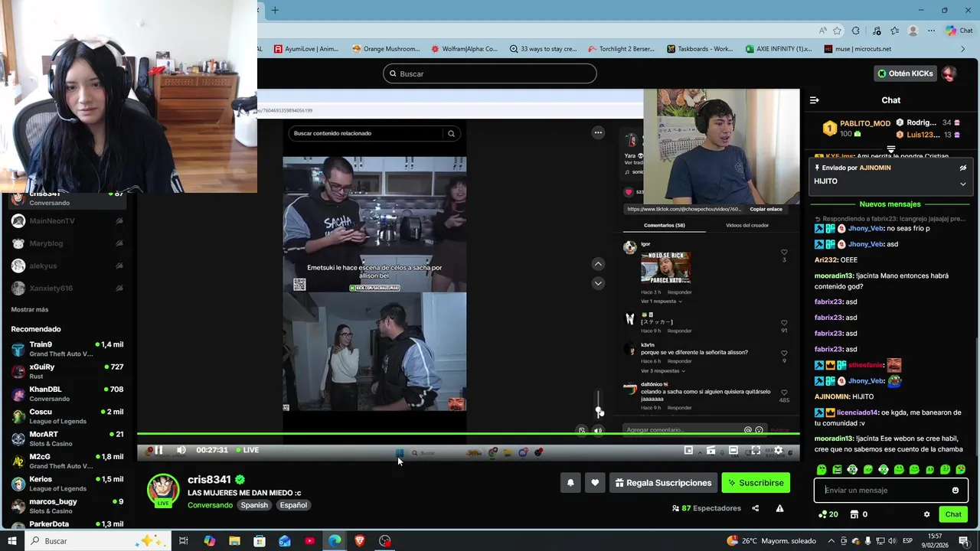This screenshot has height=551, width=980.
Task: Jump to LIVE indicator in player
Action: coord(247,450)
